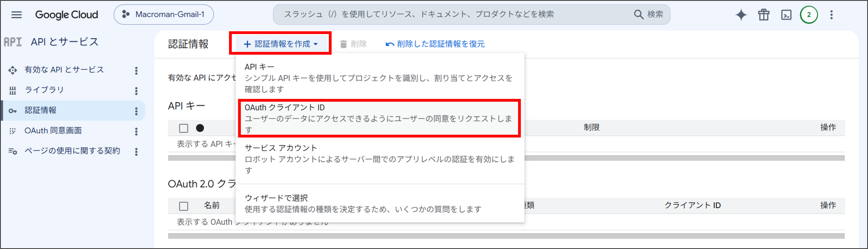Open Gemini AI sparkle icon

click(741, 15)
